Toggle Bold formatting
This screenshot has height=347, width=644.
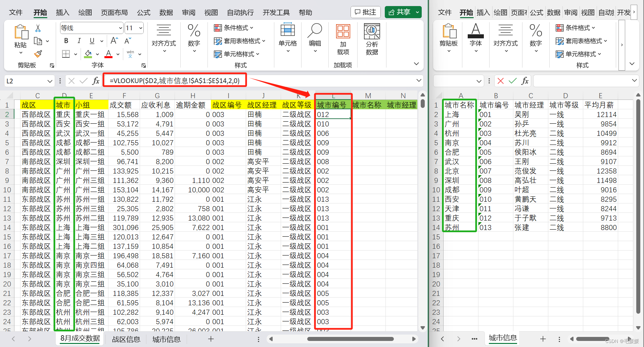point(66,41)
